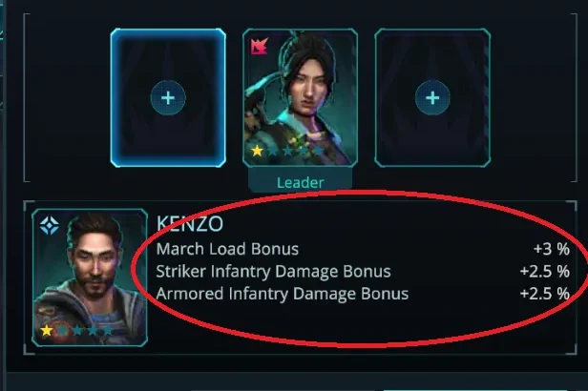The height and width of the screenshot is (391, 588).
Task: Click the gold star on the leader card
Action: [258, 151]
